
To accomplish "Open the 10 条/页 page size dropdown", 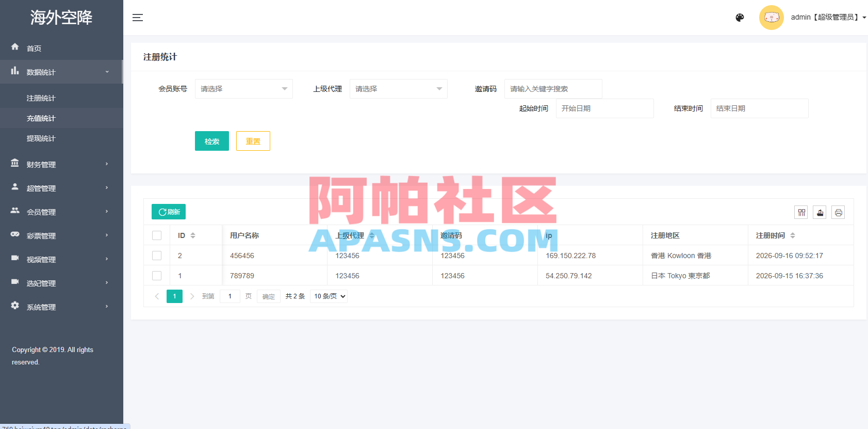I will click(x=329, y=296).
